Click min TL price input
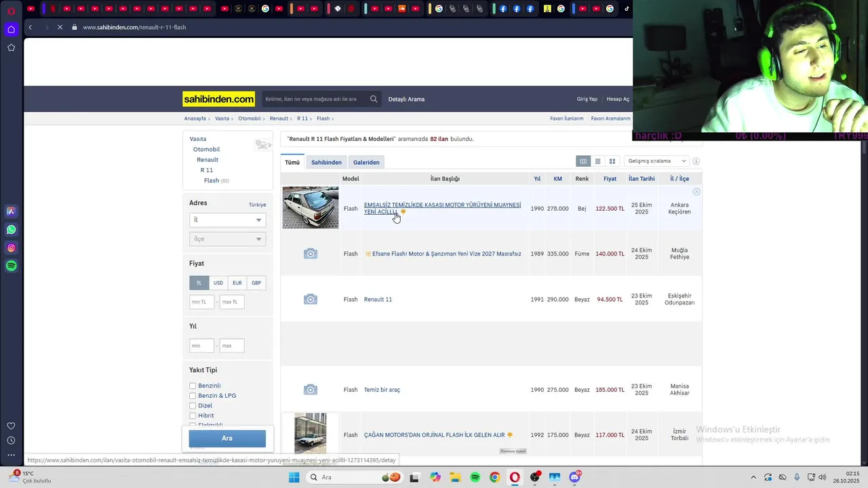 click(201, 302)
